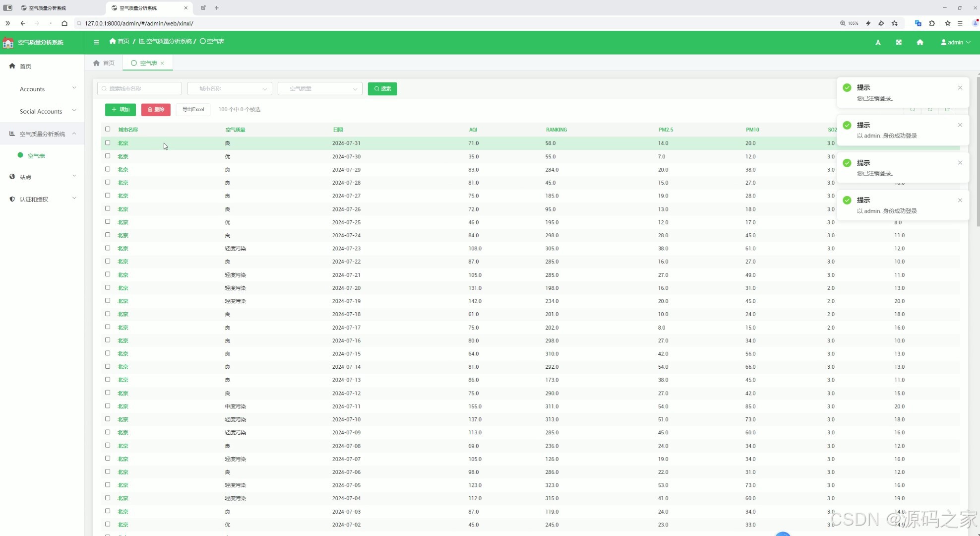Switch to the 首页 tab

click(104, 63)
